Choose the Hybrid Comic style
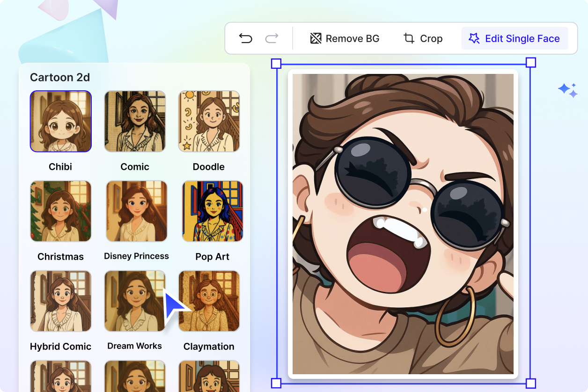This screenshot has height=392, width=588. 60,301
